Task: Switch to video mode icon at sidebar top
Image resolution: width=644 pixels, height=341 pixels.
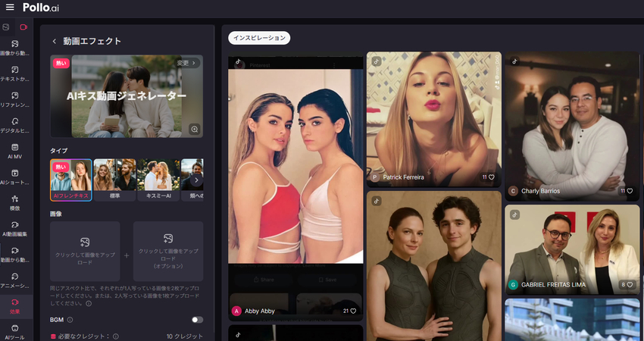Action: [23, 27]
